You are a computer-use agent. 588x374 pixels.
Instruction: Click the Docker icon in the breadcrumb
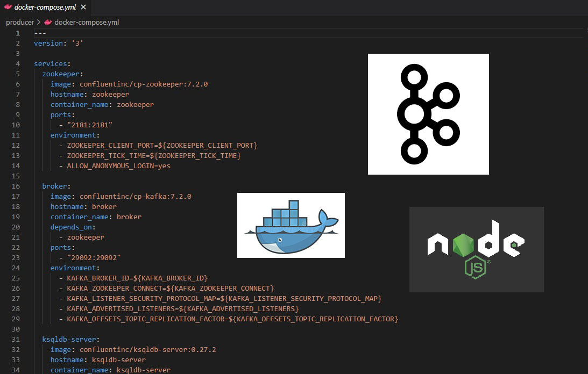[x=48, y=23]
